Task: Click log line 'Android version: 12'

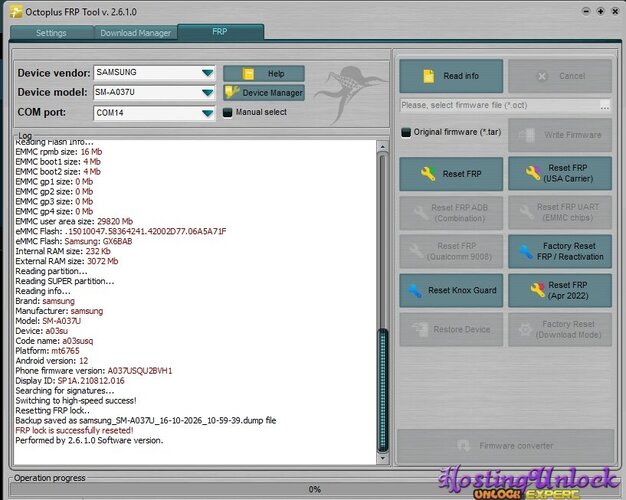Action: 52,361
